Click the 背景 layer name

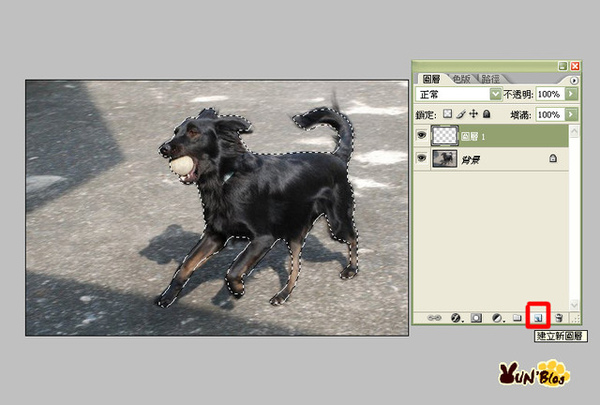tap(470, 160)
